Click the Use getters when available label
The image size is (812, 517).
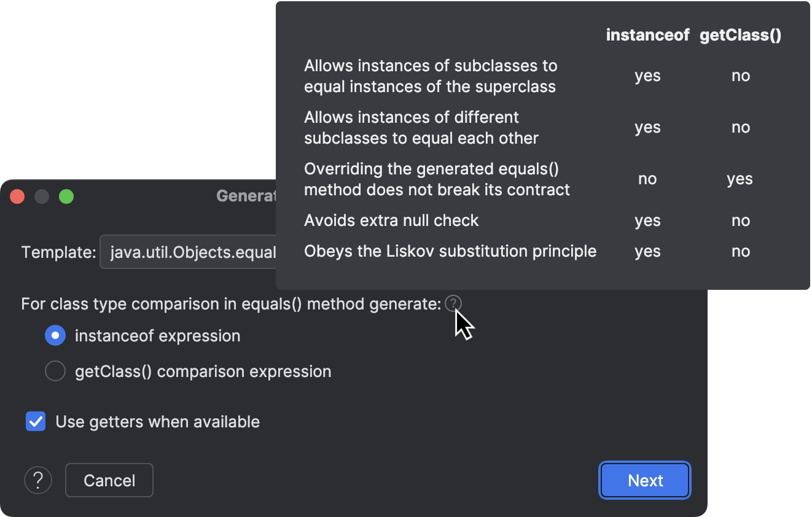pos(157,421)
